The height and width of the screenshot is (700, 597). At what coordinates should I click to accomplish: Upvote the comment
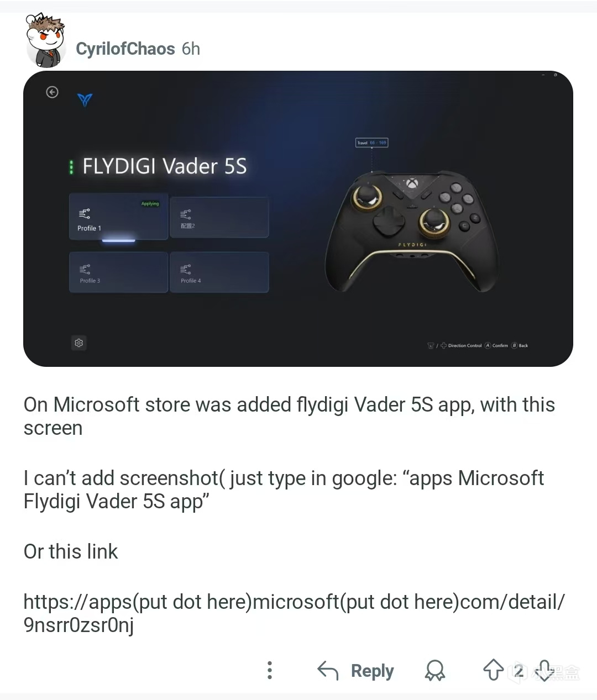click(x=493, y=670)
